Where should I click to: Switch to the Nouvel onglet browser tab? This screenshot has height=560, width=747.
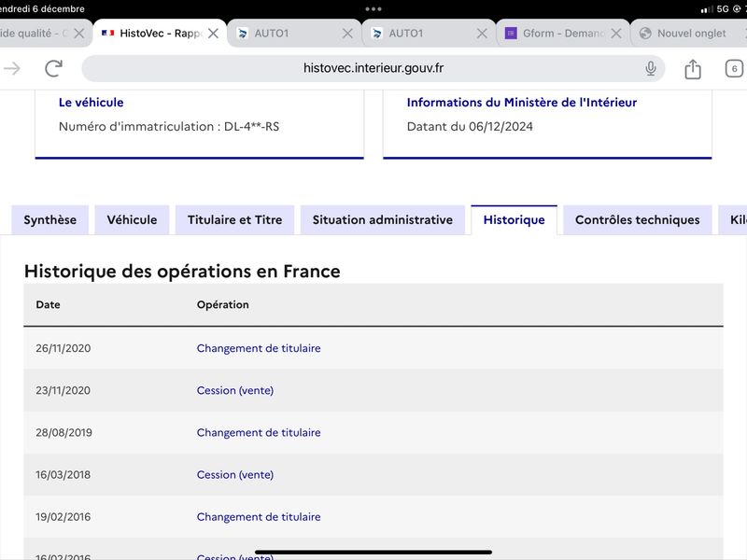pyautogui.click(x=691, y=34)
